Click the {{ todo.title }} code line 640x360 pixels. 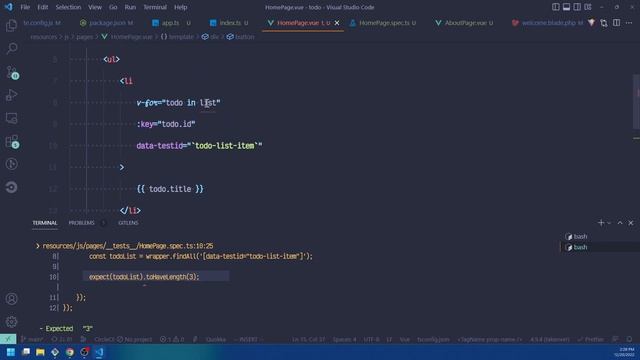tap(170, 189)
